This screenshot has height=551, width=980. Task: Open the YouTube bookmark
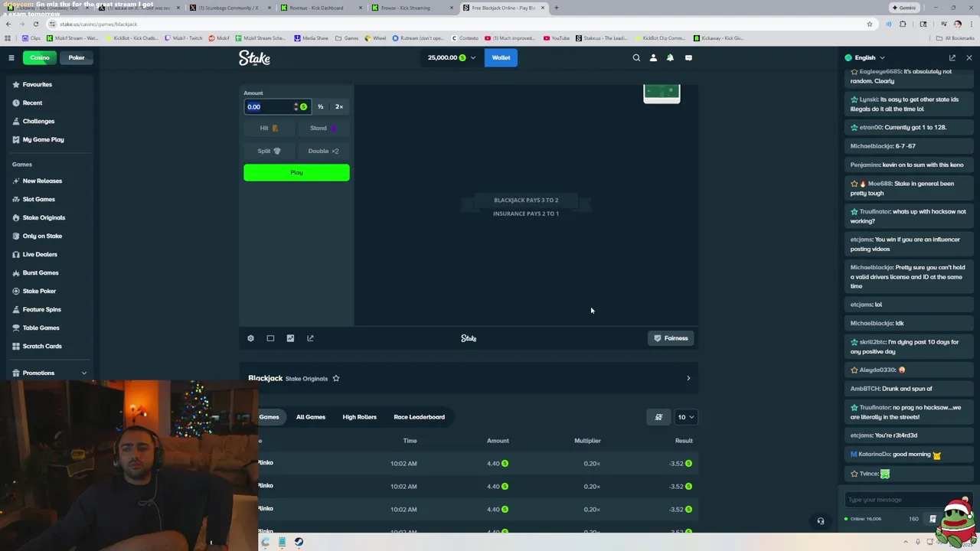coord(556,37)
